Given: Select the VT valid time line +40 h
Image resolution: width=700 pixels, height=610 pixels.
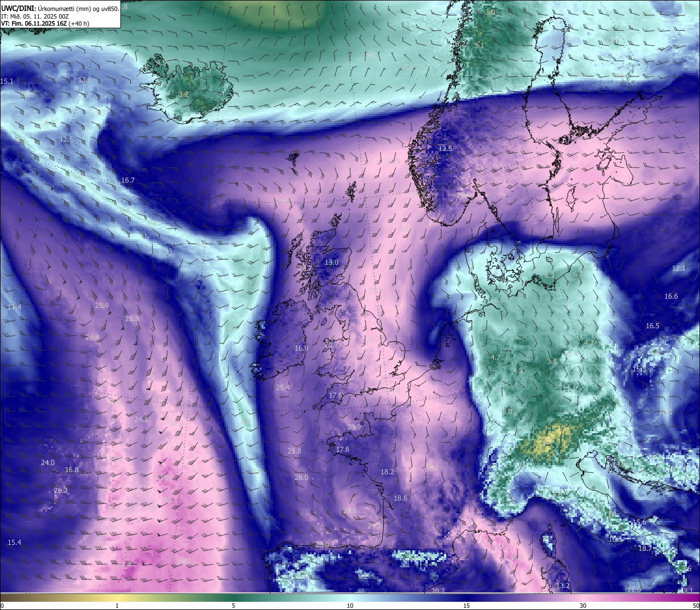Looking at the screenshot, I should point(45,24).
